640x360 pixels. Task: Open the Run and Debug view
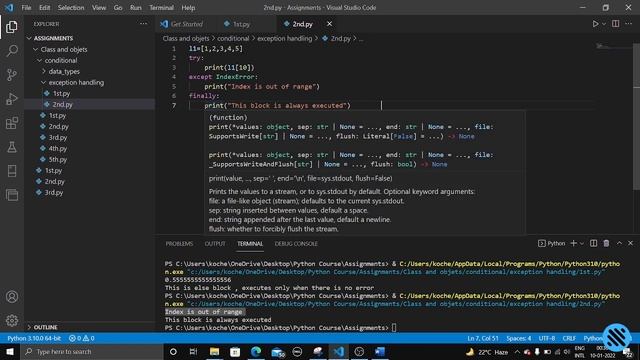12,99
